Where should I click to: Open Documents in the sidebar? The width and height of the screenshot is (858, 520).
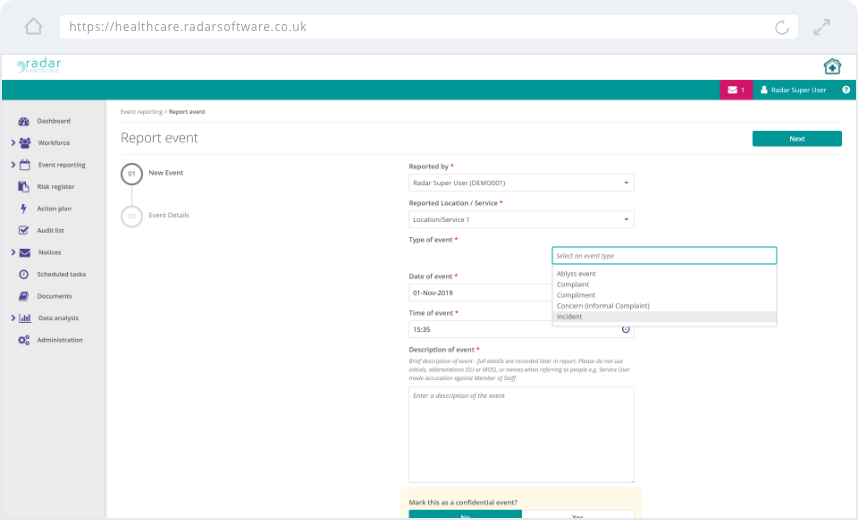click(54, 296)
